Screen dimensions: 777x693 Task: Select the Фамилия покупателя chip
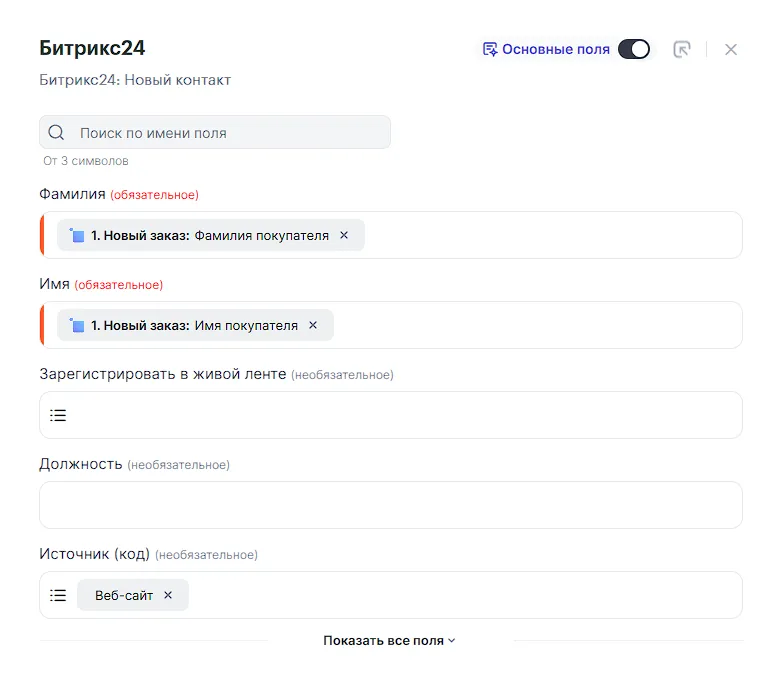210,235
